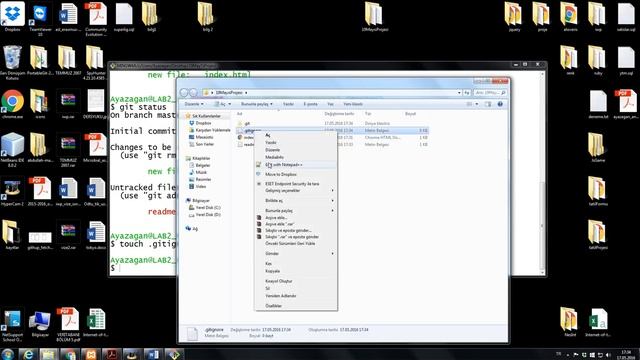
Task: Open Recycle Bin desktop icon
Action: [12, 63]
